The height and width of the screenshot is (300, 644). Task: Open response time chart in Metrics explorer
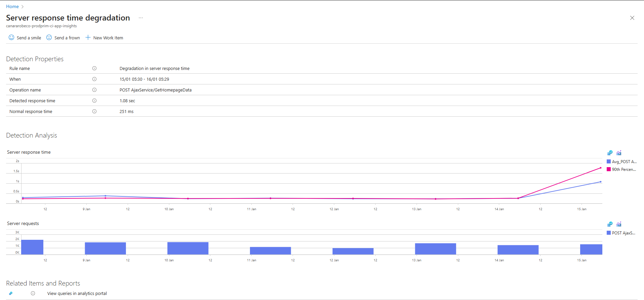click(619, 153)
